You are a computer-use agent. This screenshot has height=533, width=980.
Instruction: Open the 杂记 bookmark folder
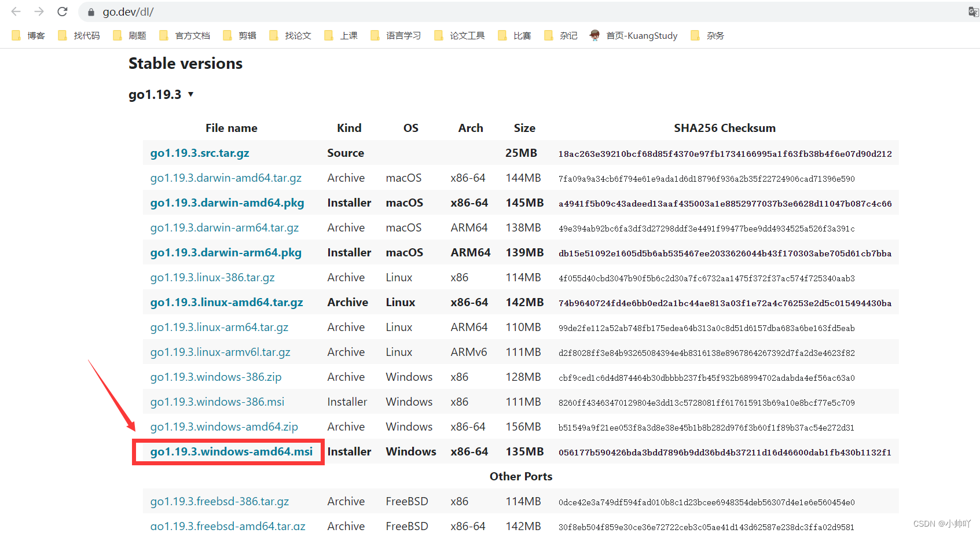pyautogui.click(x=561, y=35)
